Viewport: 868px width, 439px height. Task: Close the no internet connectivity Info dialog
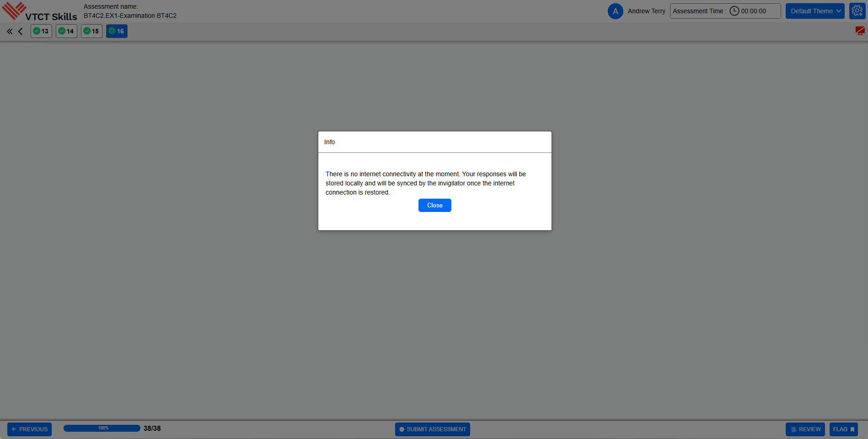434,205
